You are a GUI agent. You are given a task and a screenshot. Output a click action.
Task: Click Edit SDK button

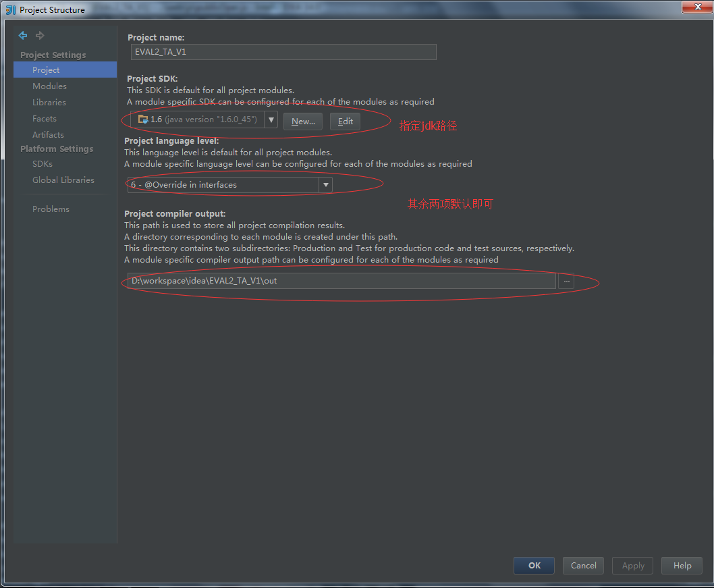(345, 122)
